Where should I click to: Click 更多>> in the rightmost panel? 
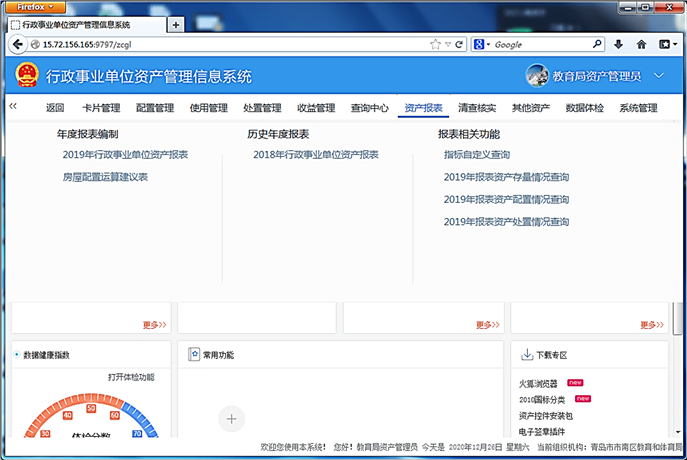[652, 325]
